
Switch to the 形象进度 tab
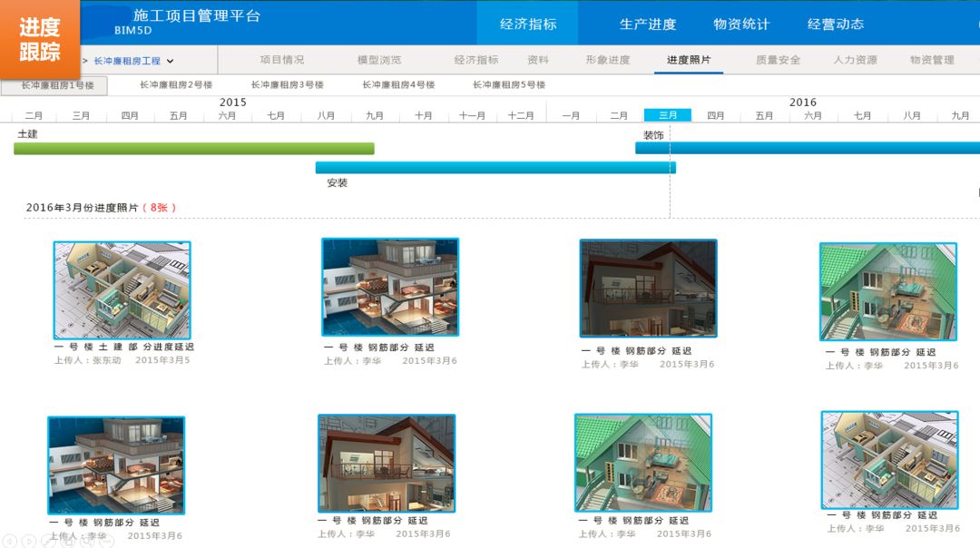pos(610,58)
